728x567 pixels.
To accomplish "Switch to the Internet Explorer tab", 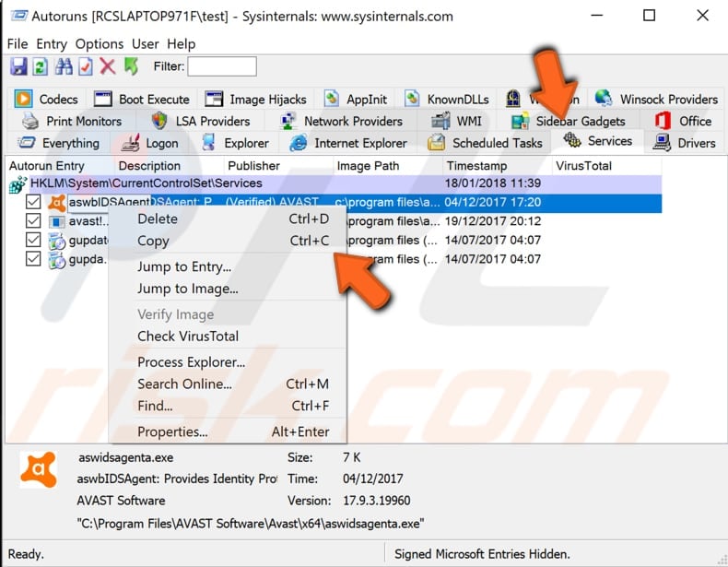I will tap(348, 143).
